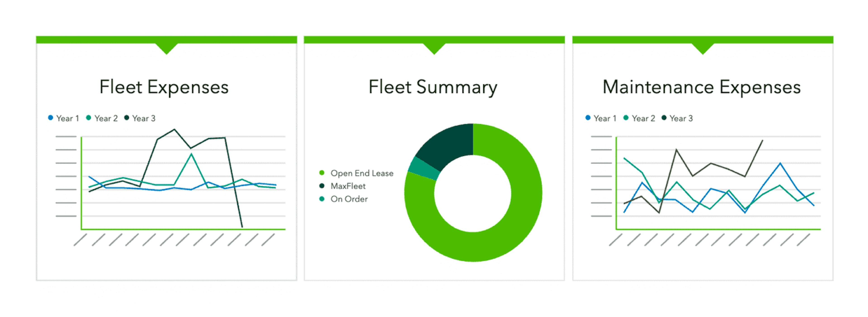Image resolution: width=868 pixels, height=317 pixels.
Task: Toggle the Year 2 label in Maintenance Expenses legend
Action: (643, 118)
